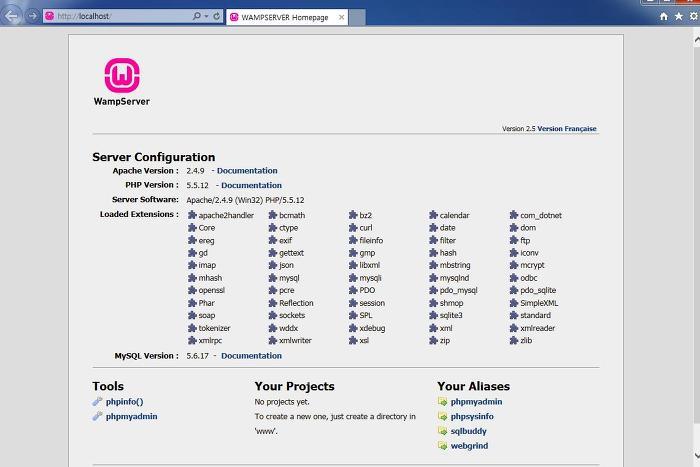The image size is (700, 467).
Task: Select MySQL version value '5.6.17'
Action: click(x=197, y=356)
